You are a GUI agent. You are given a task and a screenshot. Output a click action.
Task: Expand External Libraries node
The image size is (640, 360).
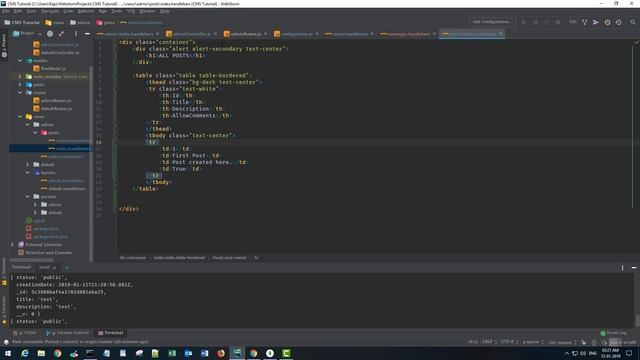(x=12, y=244)
